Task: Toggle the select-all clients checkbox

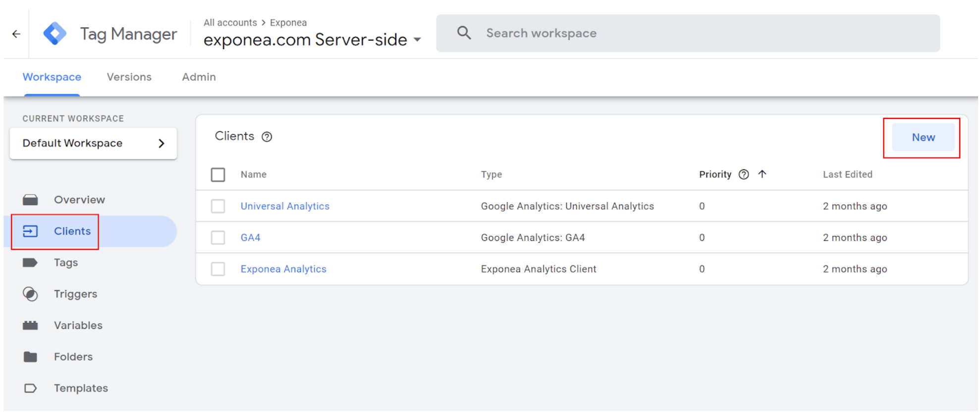Action: point(218,175)
